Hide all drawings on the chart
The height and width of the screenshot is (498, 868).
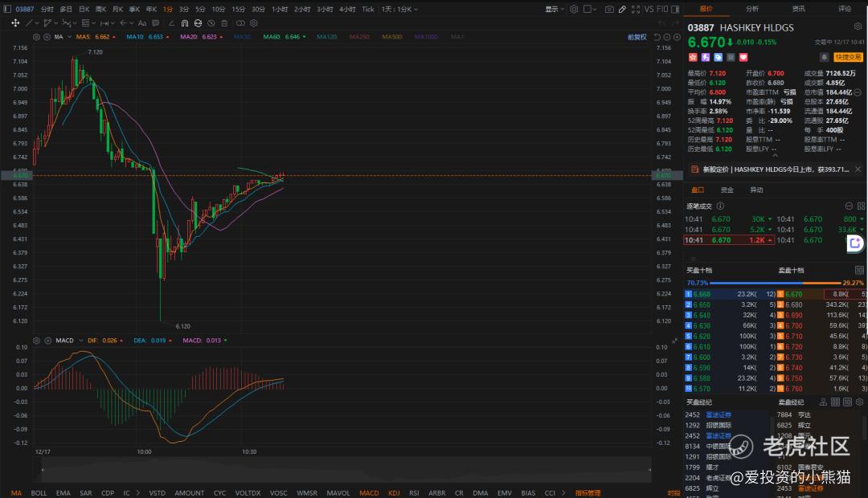[211, 22]
